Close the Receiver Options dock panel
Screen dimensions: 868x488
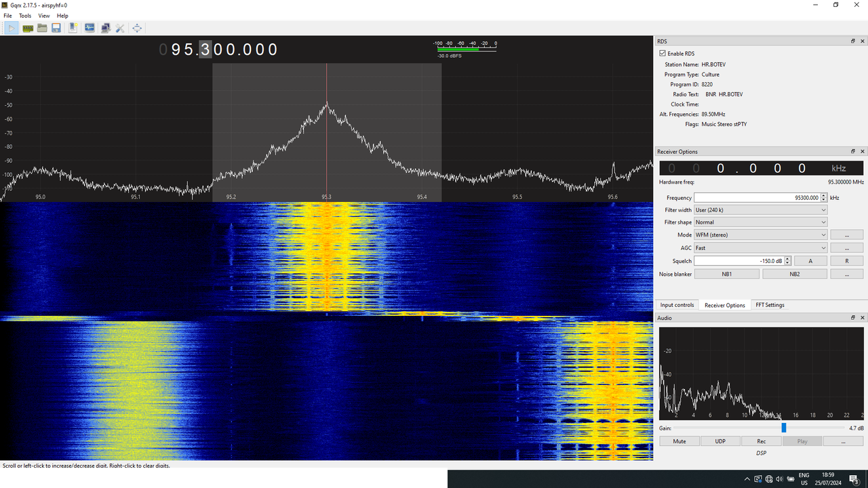[863, 151]
